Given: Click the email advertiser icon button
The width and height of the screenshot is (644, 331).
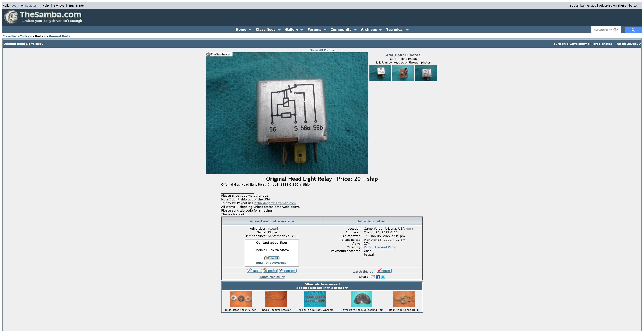Looking at the screenshot, I should click(x=272, y=258).
